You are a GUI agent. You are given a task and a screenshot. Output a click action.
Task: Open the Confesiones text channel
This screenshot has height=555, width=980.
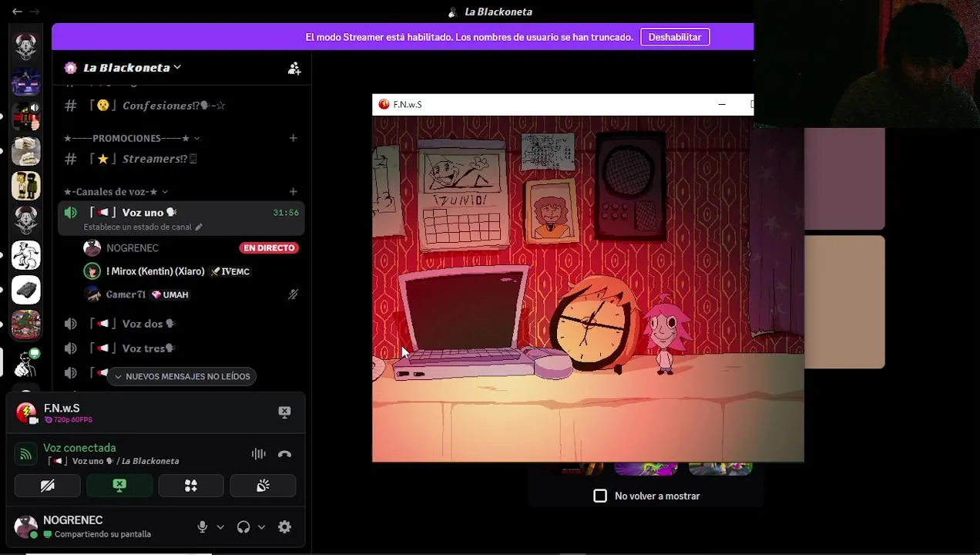pyautogui.click(x=182, y=106)
